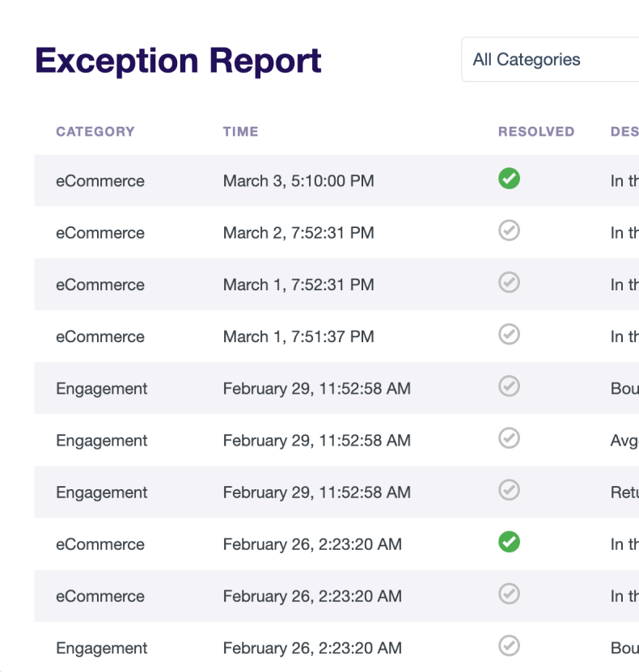This screenshot has width=639, height=672.
Task: Sort the table by the Time column header
Action: [240, 132]
